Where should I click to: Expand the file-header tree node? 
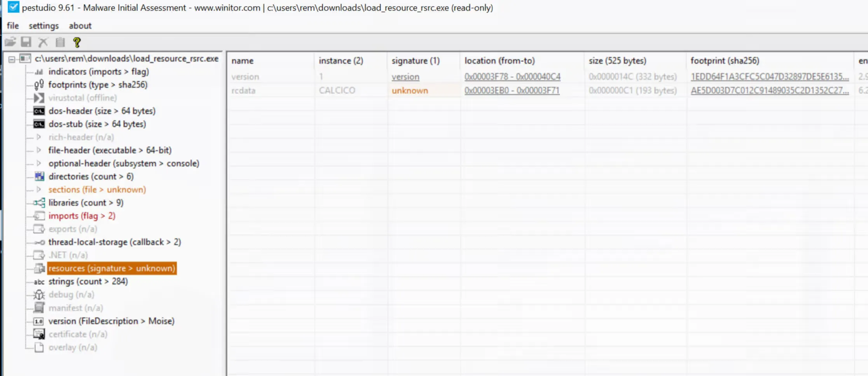[x=39, y=150]
